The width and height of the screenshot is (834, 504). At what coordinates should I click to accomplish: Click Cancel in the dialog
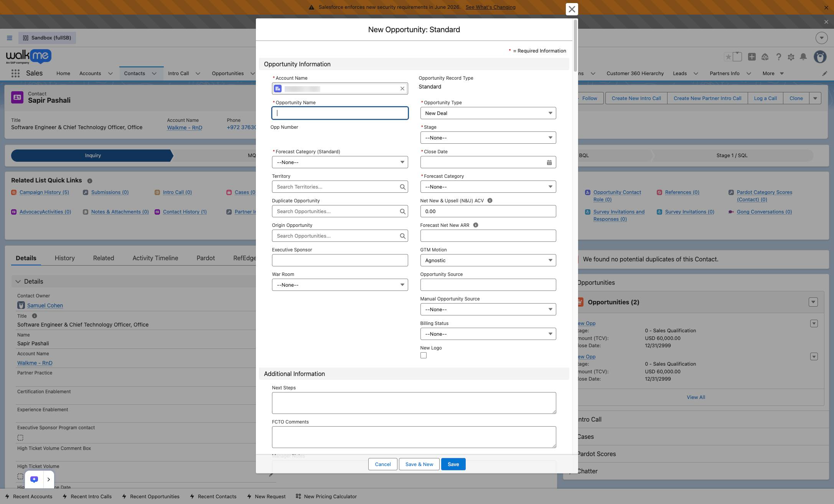point(383,464)
